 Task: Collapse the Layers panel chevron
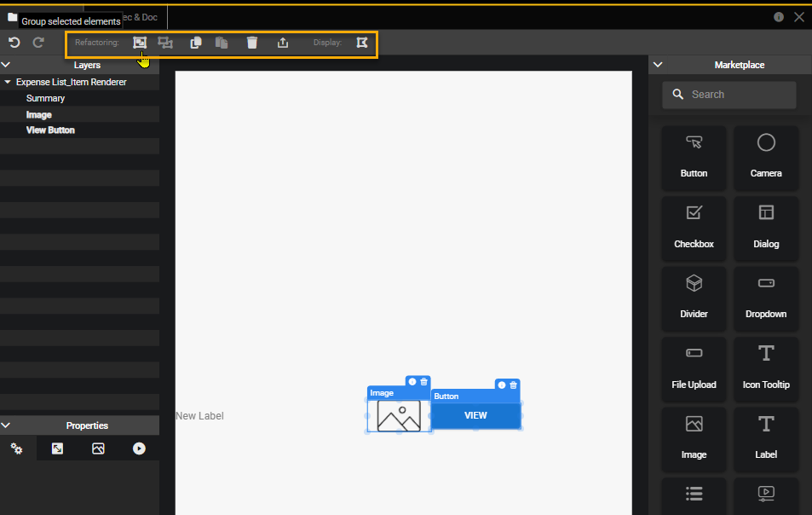point(6,65)
